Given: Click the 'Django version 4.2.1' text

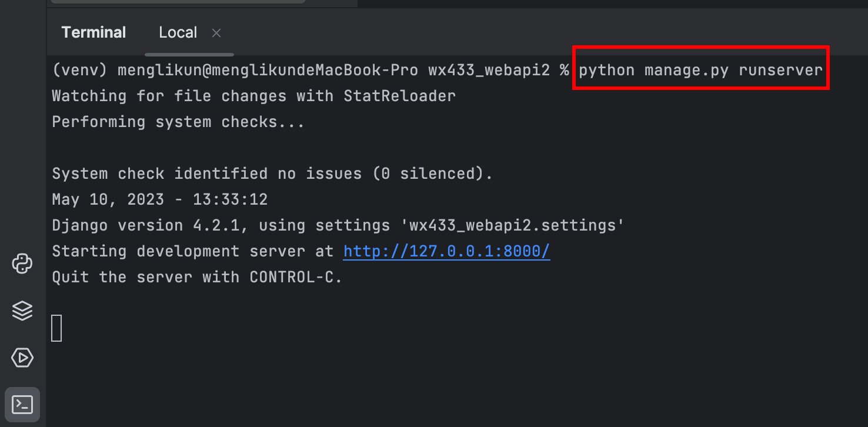Looking at the screenshot, I should click(x=150, y=225).
